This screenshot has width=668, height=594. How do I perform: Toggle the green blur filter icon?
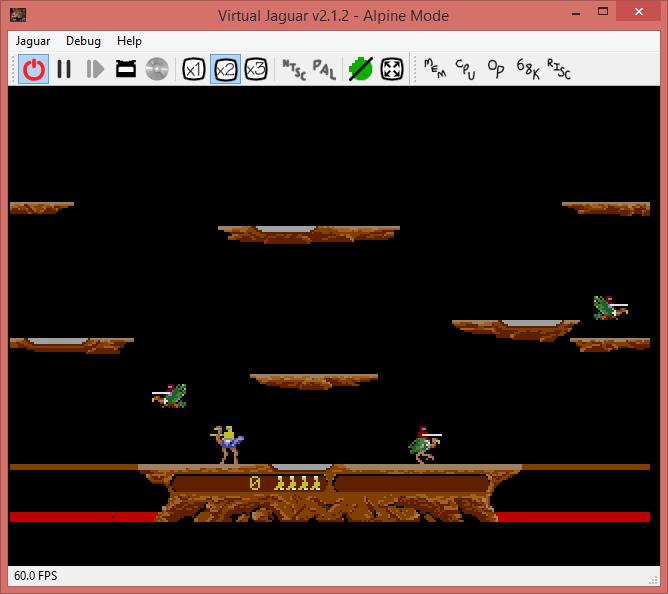coord(361,69)
